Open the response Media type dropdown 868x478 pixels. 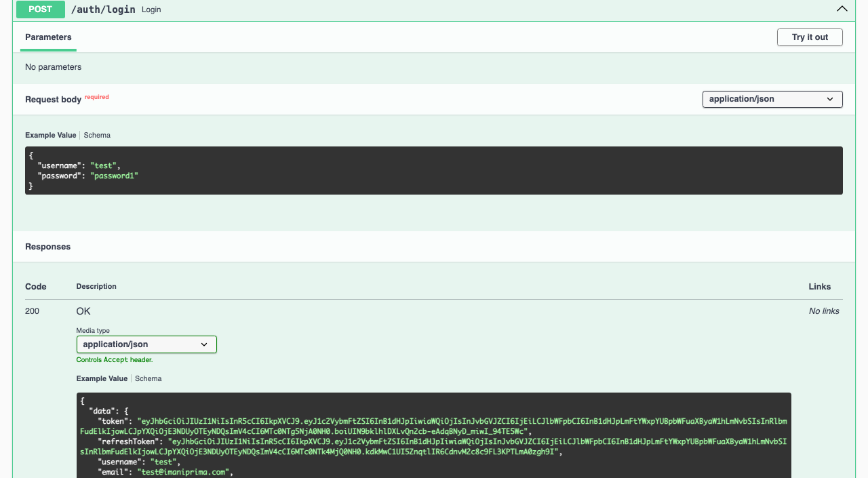[146, 344]
